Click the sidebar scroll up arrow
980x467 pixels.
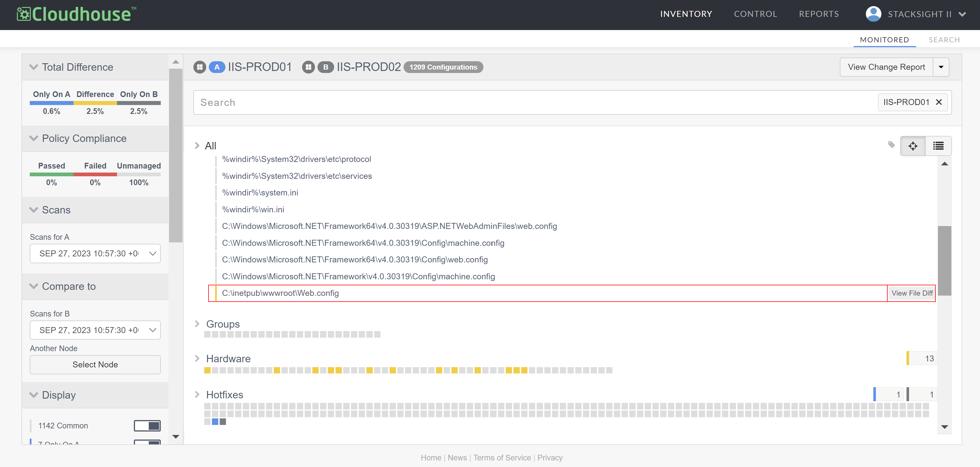point(175,62)
